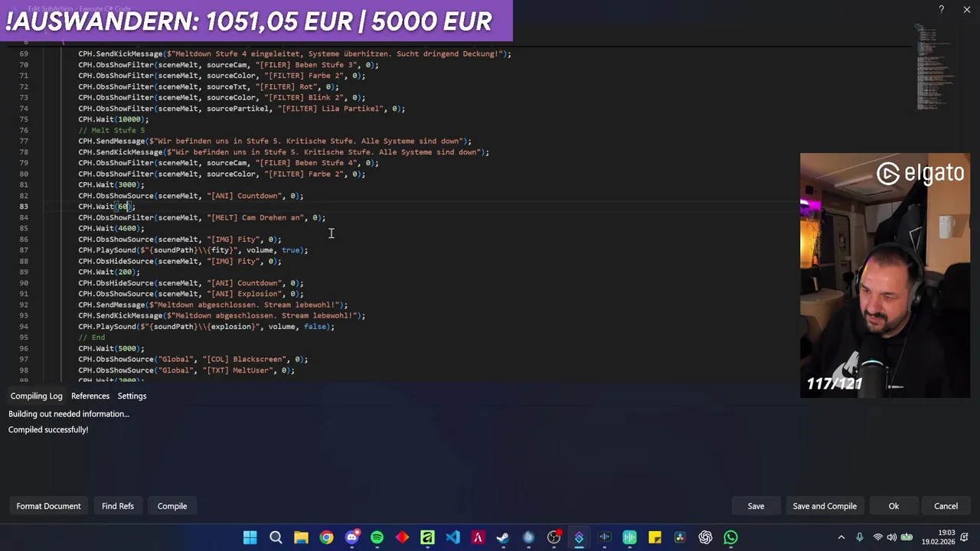
Task: Click the help question mark icon
Action: [941, 10]
